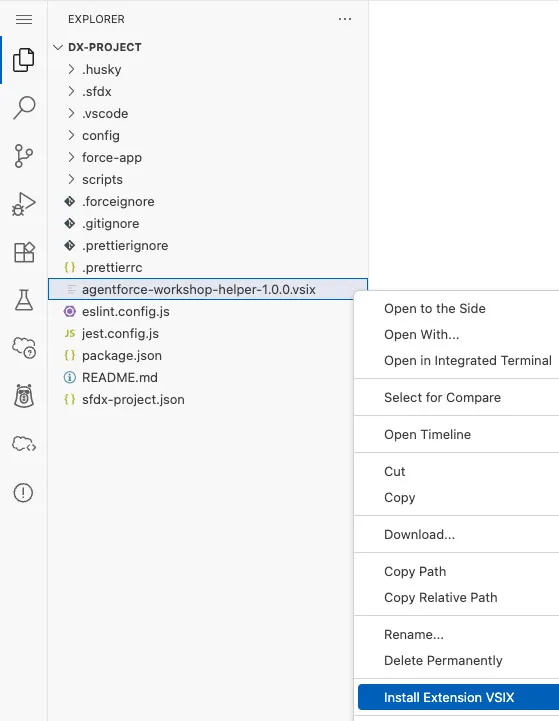The width and height of the screenshot is (559, 721).
Task: Open the bear mascot sidebar icon
Action: (24, 396)
